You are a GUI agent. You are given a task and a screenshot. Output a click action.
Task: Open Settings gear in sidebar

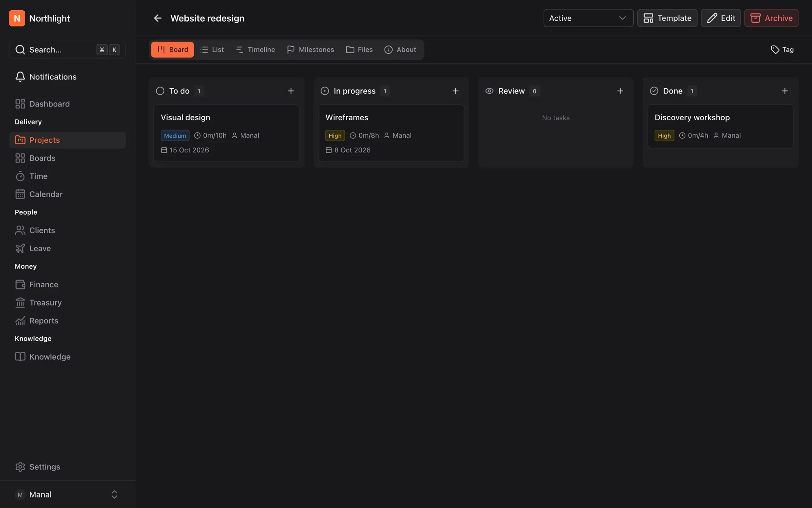click(67, 467)
